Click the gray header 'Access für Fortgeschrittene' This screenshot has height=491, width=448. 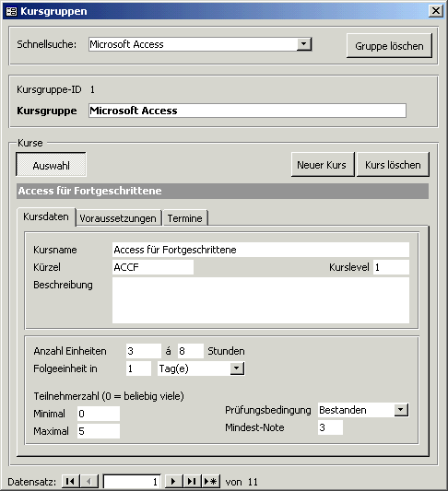coord(222,191)
